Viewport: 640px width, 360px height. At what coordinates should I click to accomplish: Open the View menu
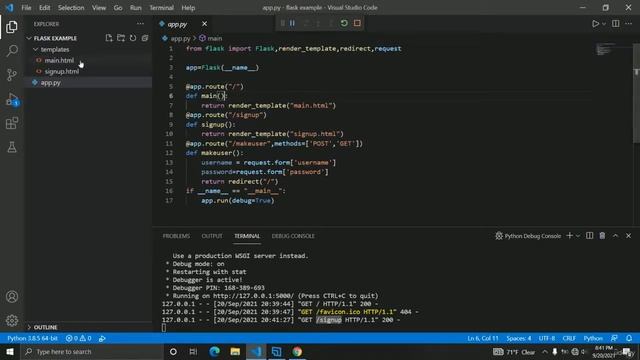(99, 8)
